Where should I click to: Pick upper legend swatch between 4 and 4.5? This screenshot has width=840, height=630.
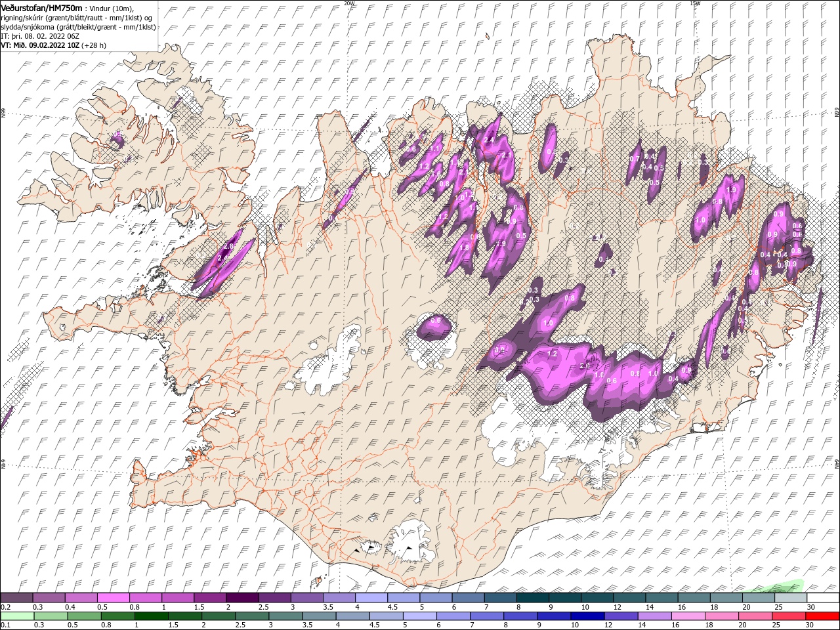(371, 598)
